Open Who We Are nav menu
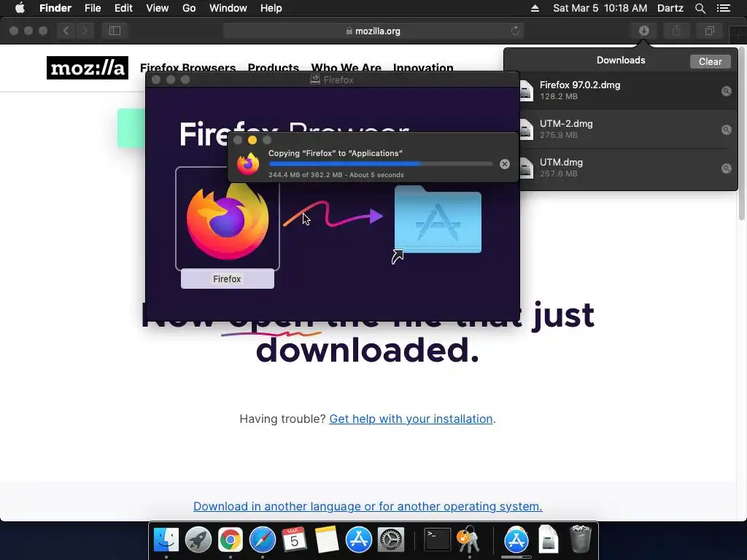The height and width of the screenshot is (560, 747). [347, 68]
